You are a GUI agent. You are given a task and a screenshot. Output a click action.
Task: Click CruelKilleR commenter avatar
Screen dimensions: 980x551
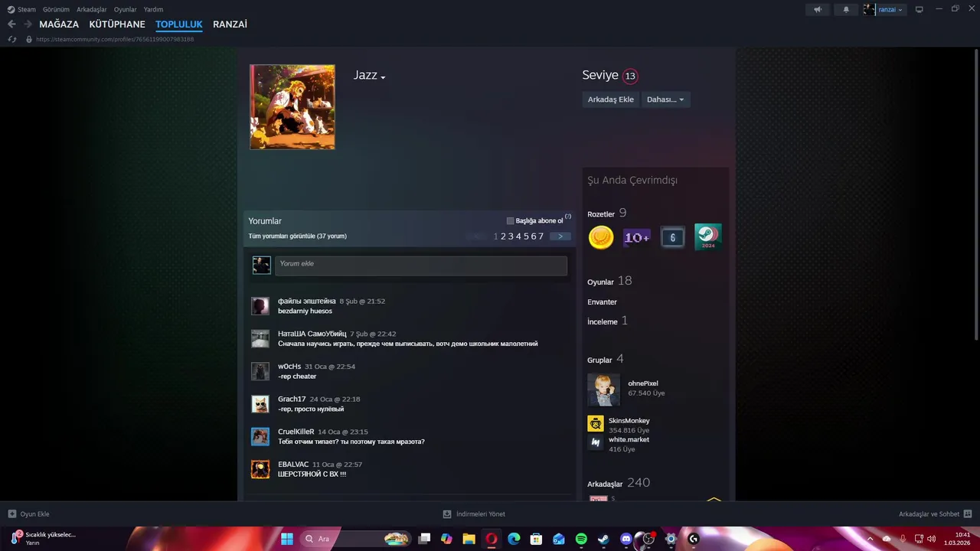260,437
